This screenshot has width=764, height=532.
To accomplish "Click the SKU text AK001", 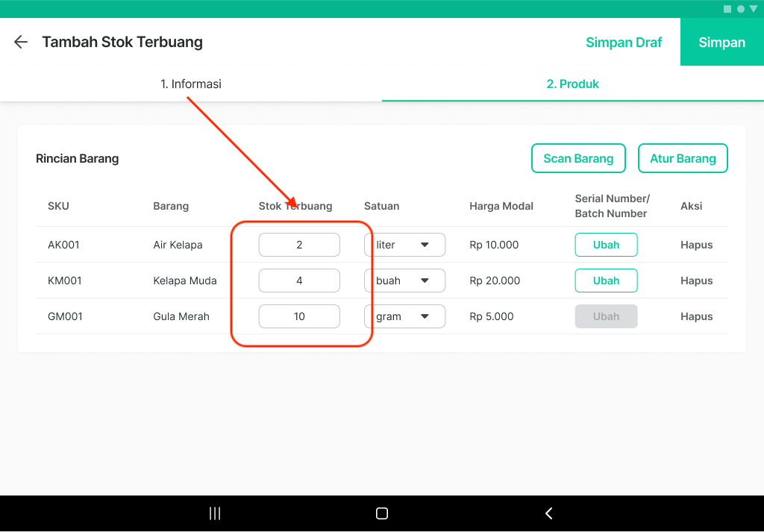I will click(63, 245).
